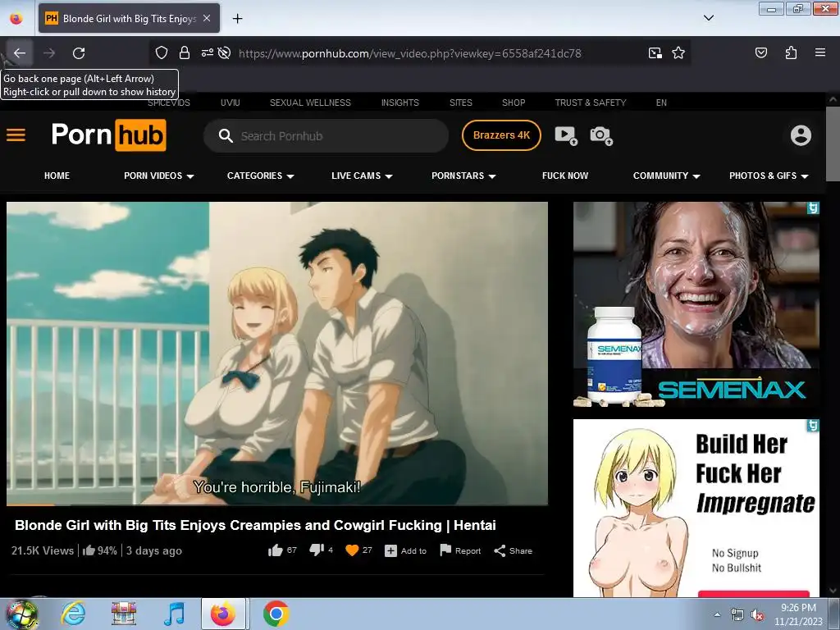The height and width of the screenshot is (630, 840).
Task: Click the muted volume tray icon
Action: [x=757, y=615]
